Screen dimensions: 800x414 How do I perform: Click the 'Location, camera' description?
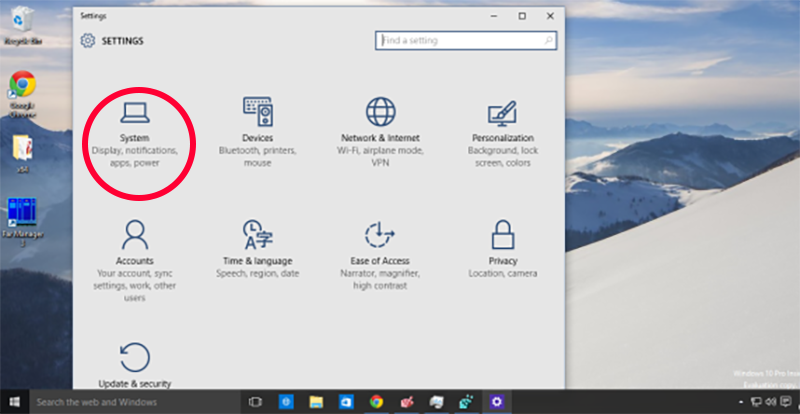tap(503, 274)
